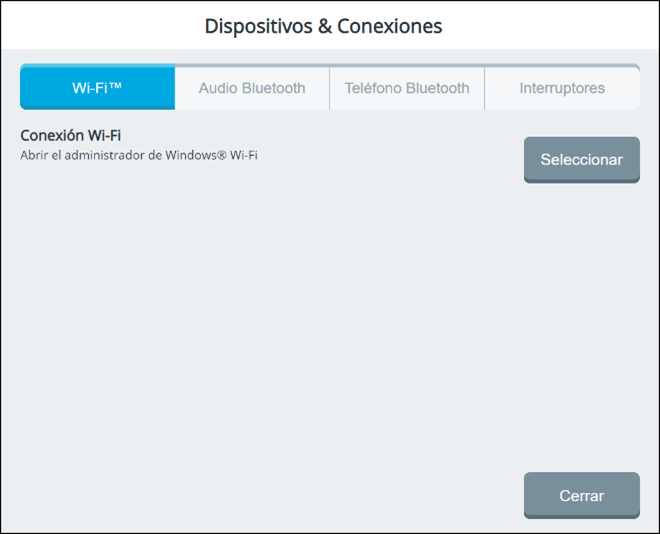This screenshot has height=534, width=660.
Task: Dismiss the window using Cerrar
Action: tap(581, 495)
